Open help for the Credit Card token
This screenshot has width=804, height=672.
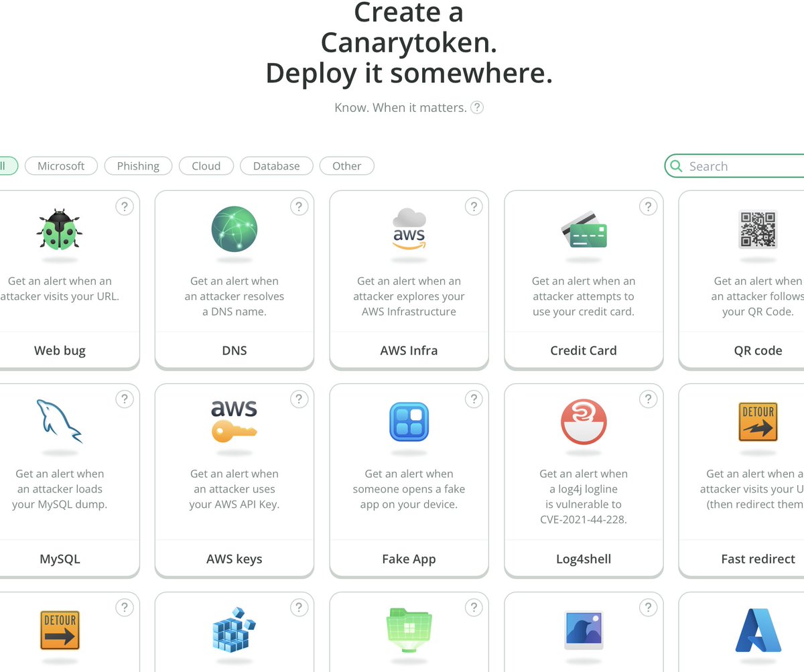(648, 207)
